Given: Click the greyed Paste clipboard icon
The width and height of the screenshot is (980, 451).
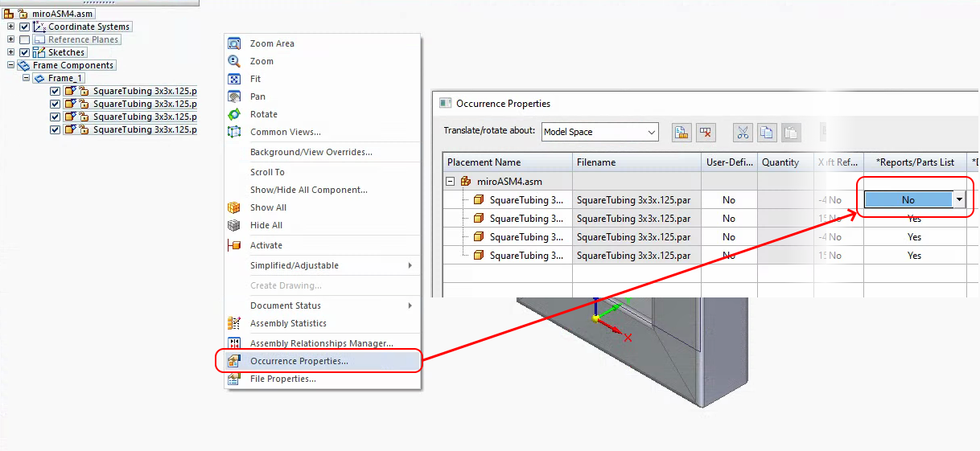Looking at the screenshot, I should coord(791,133).
